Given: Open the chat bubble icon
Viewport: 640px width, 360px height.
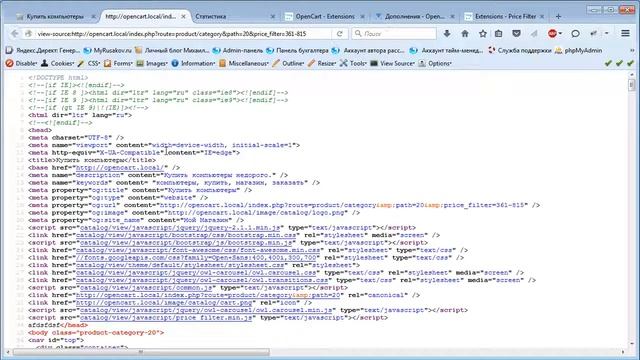Looking at the screenshot, I should [x=575, y=33].
